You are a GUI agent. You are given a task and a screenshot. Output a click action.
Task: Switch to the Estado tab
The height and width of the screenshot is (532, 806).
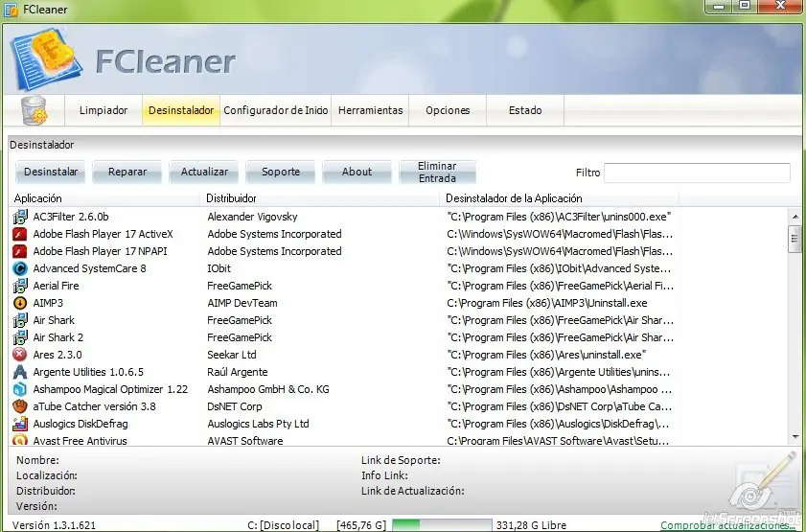coord(525,110)
